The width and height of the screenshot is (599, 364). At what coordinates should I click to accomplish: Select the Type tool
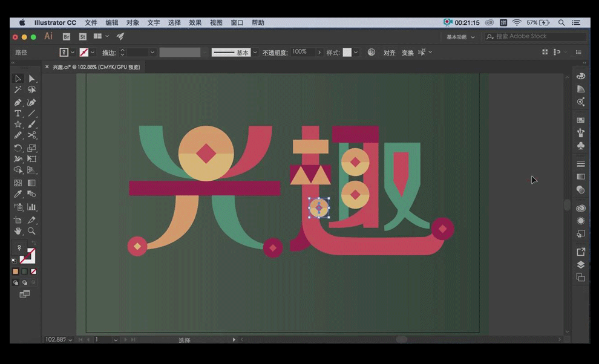click(x=18, y=114)
